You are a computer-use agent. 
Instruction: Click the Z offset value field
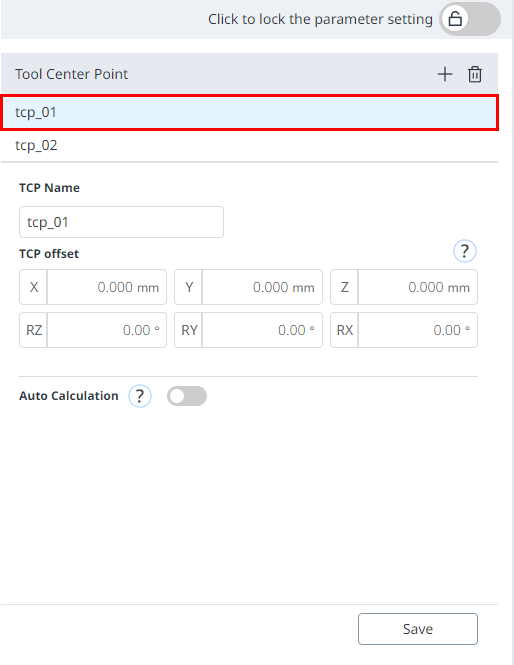[x=418, y=287]
